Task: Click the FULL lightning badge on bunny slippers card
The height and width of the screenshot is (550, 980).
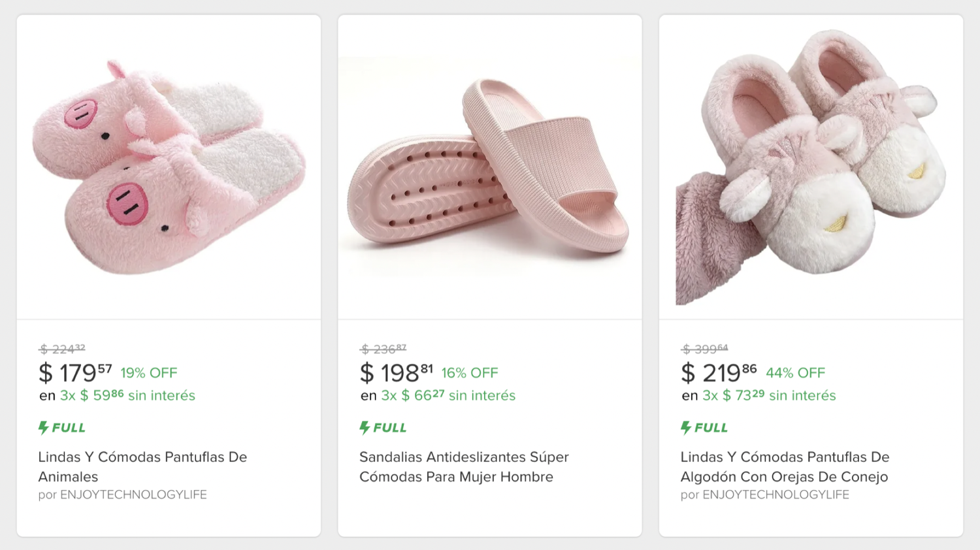Action: click(704, 428)
